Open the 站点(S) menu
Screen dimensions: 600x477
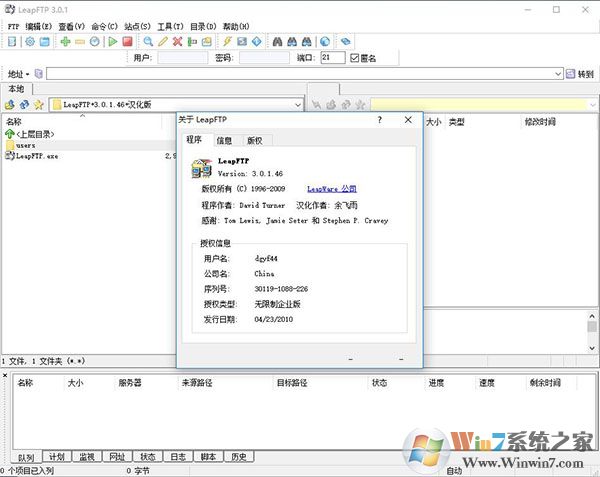tap(139, 25)
